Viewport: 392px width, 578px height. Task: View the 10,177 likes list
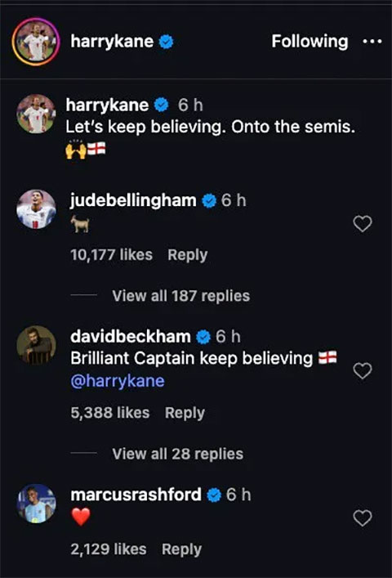(x=111, y=255)
